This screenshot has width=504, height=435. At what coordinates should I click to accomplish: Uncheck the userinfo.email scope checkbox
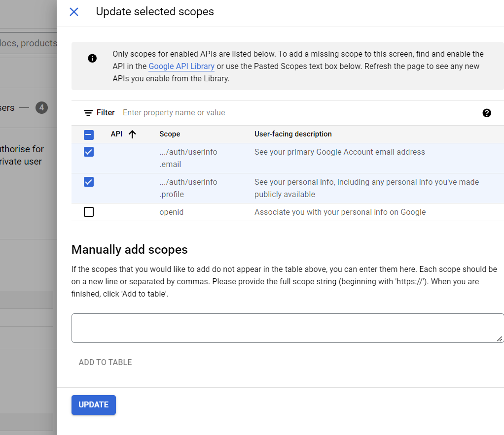coord(89,152)
